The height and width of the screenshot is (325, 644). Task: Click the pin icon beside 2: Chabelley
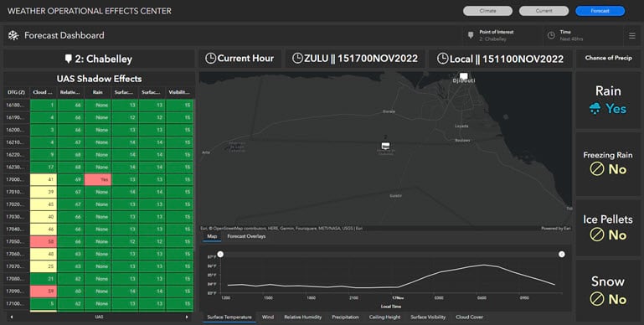click(68, 59)
